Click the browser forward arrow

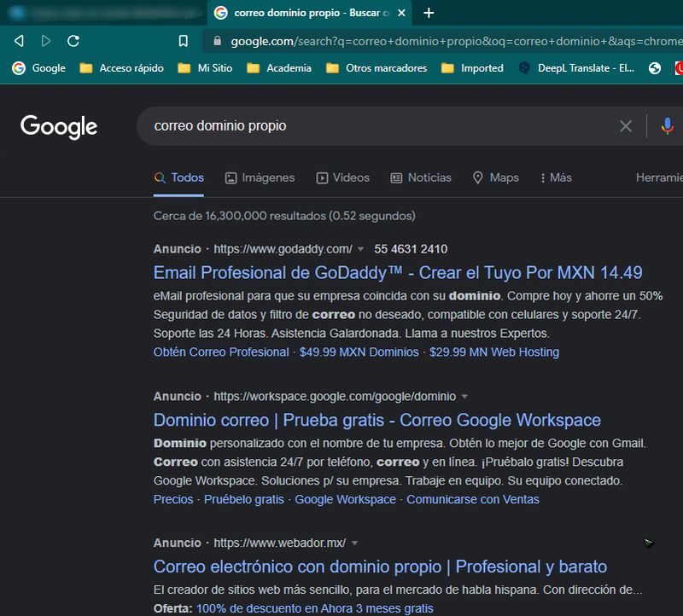pos(46,41)
